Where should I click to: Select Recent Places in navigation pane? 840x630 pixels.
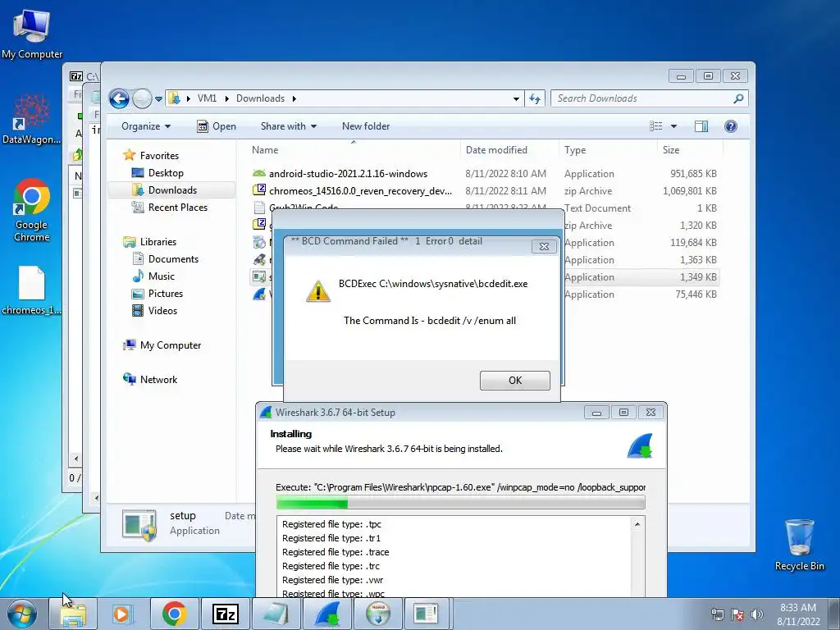(177, 208)
